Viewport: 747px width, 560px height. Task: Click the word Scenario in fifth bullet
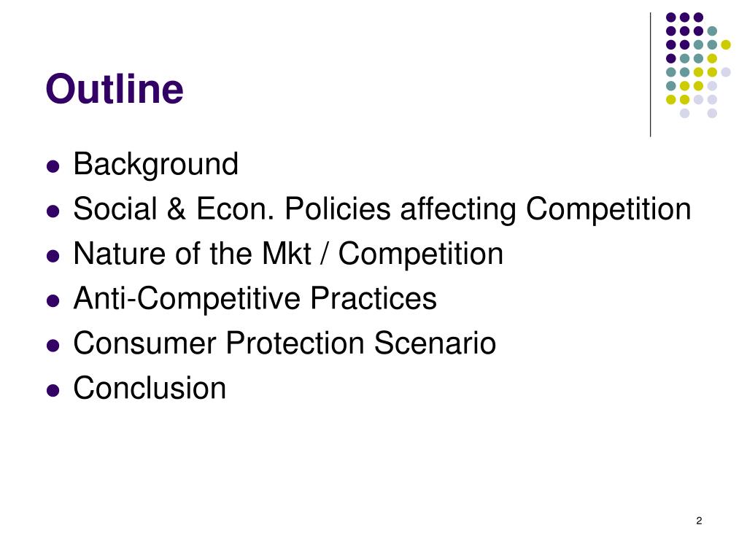tap(435, 343)
